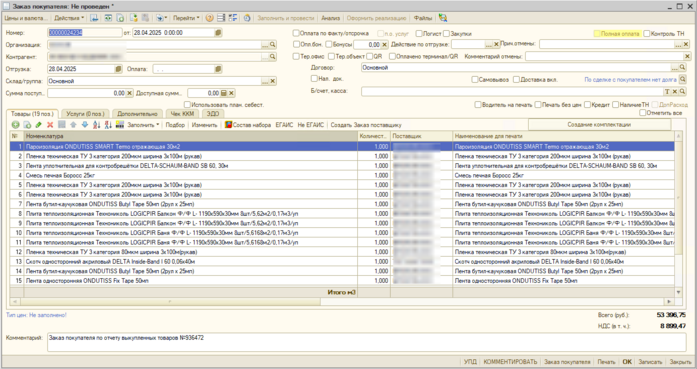The image size is (697, 369).
Task: Check the Бонусы checkbox
Action: [x=329, y=44]
